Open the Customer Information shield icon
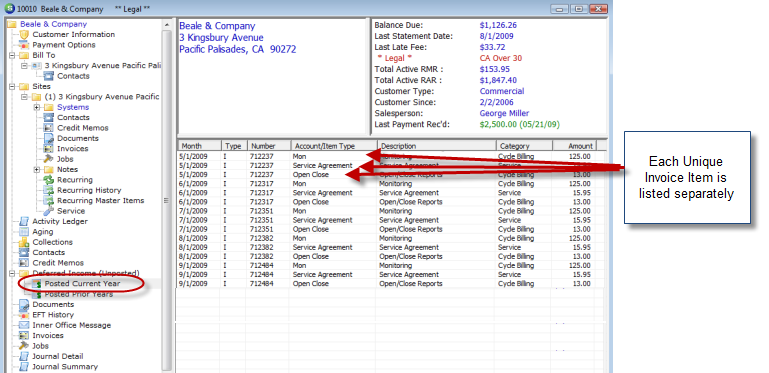The image size is (769, 373). 24,34
